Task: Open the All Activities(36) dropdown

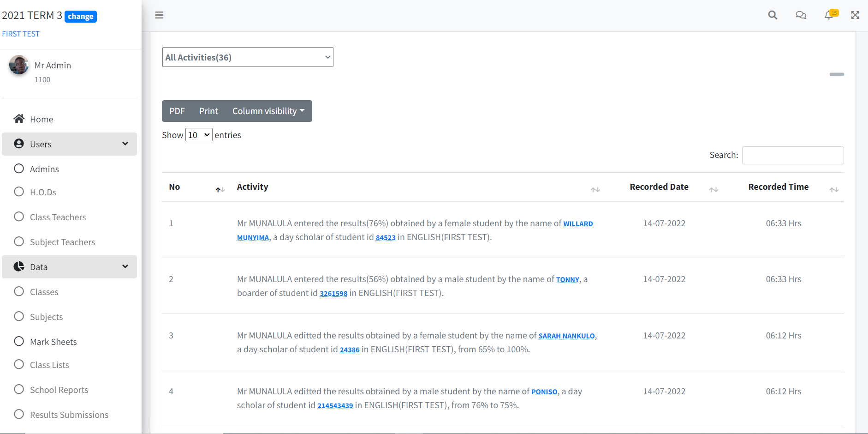Action: pyautogui.click(x=247, y=57)
